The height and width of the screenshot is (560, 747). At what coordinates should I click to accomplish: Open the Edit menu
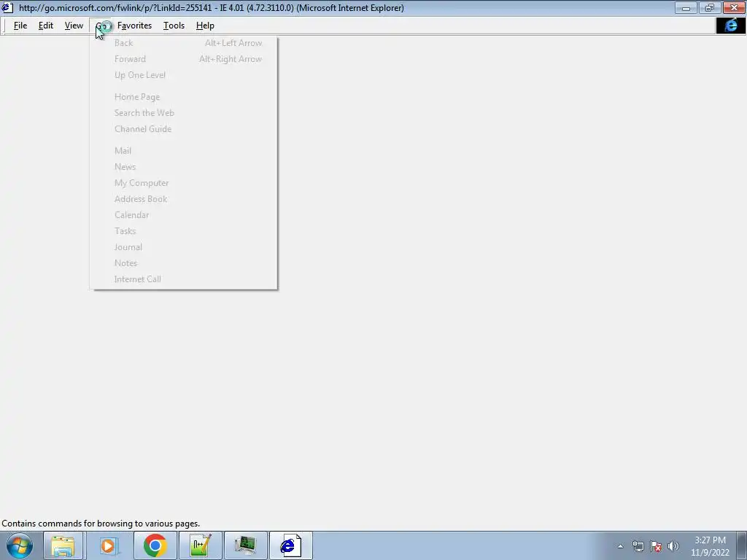(46, 26)
